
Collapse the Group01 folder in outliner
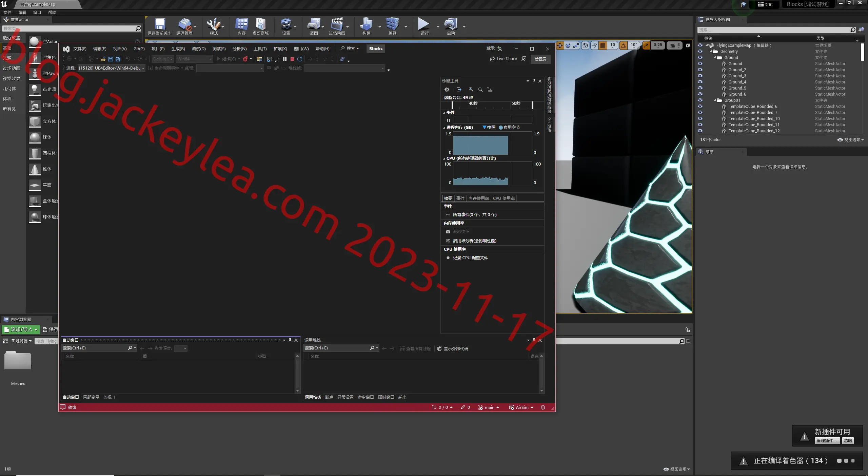pyautogui.click(x=715, y=100)
